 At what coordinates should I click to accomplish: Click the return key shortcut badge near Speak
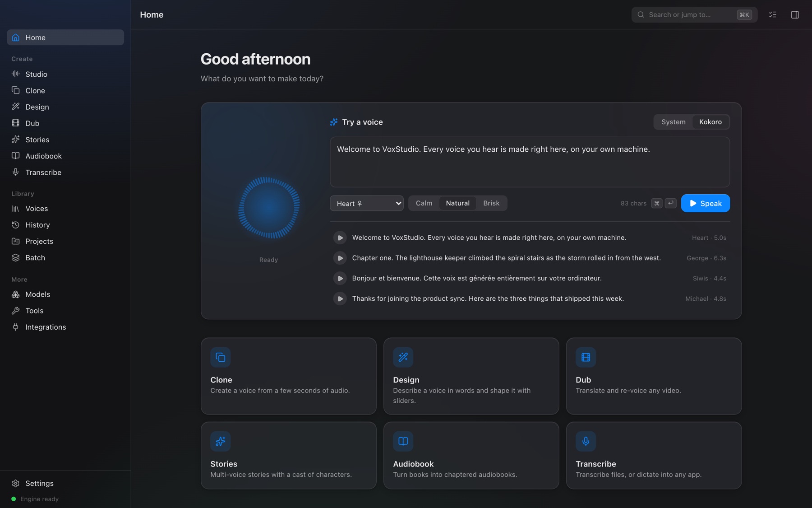pos(670,203)
